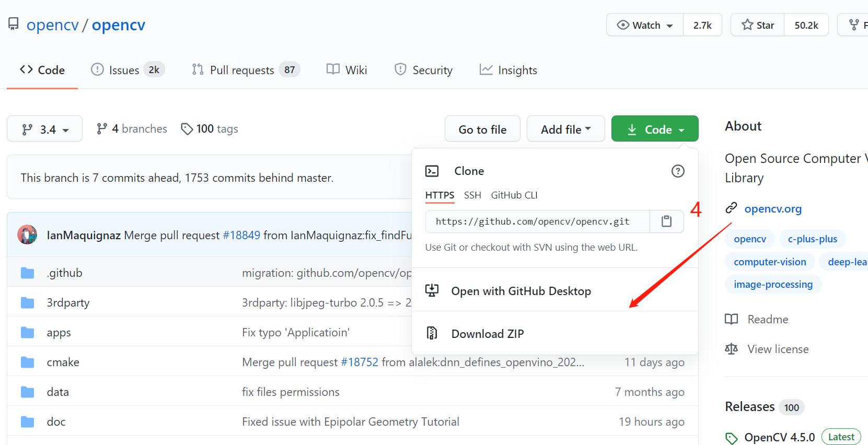Click IanMaquignaz avatar image

coord(27,235)
